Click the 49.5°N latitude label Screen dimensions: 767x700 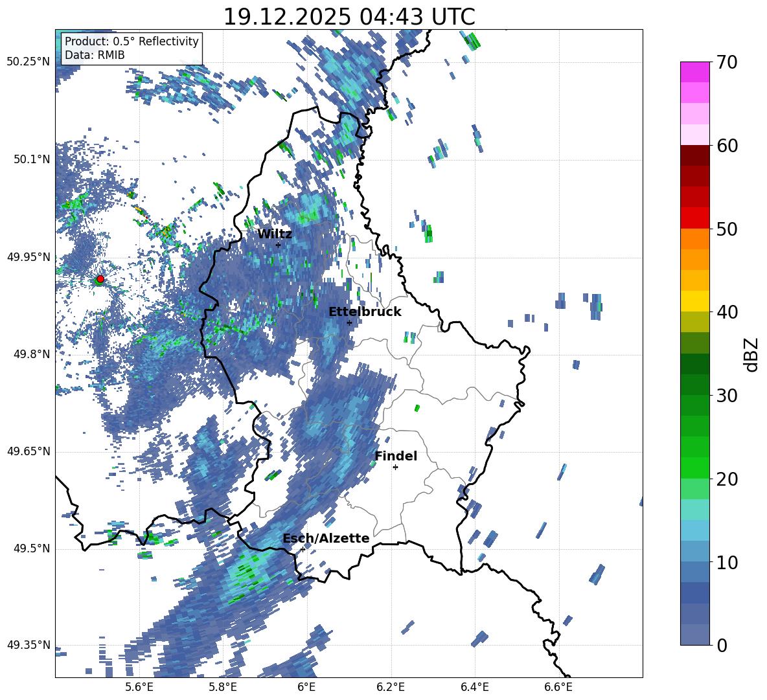coord(32,548)
